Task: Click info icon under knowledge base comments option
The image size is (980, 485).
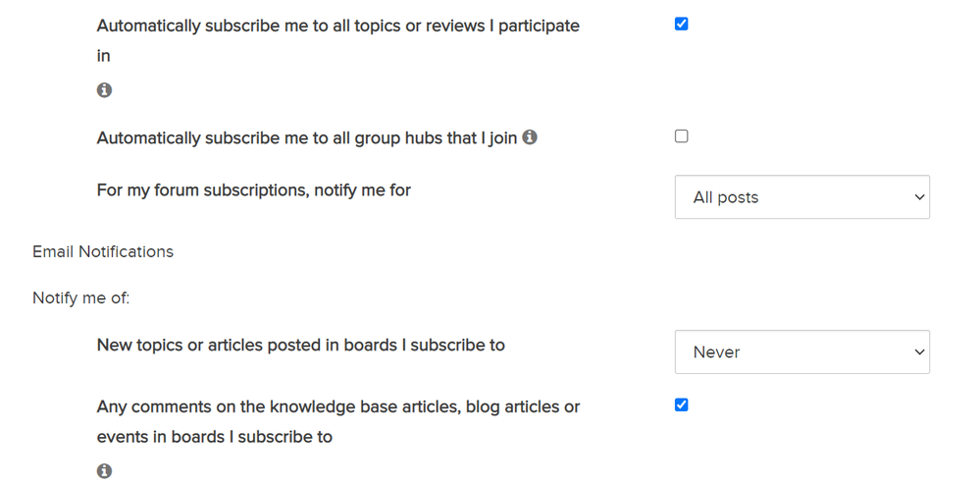Action: pyautogui.click(x=104, y=471)
